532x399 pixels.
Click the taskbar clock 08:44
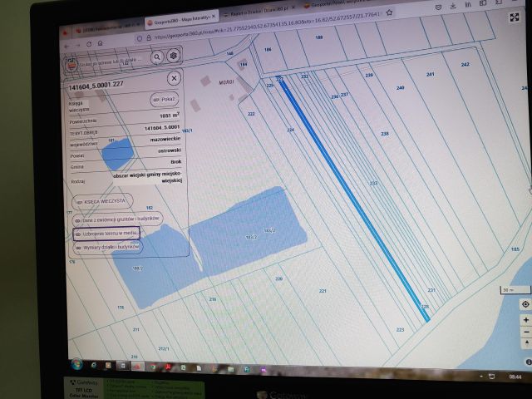(x=515, y=377)
